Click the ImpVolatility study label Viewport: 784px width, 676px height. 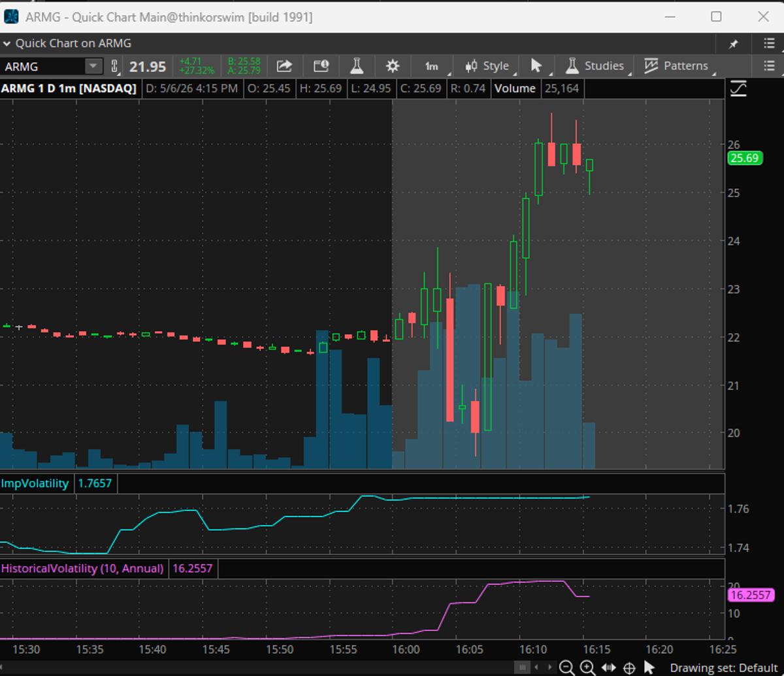tap(35, 483)
